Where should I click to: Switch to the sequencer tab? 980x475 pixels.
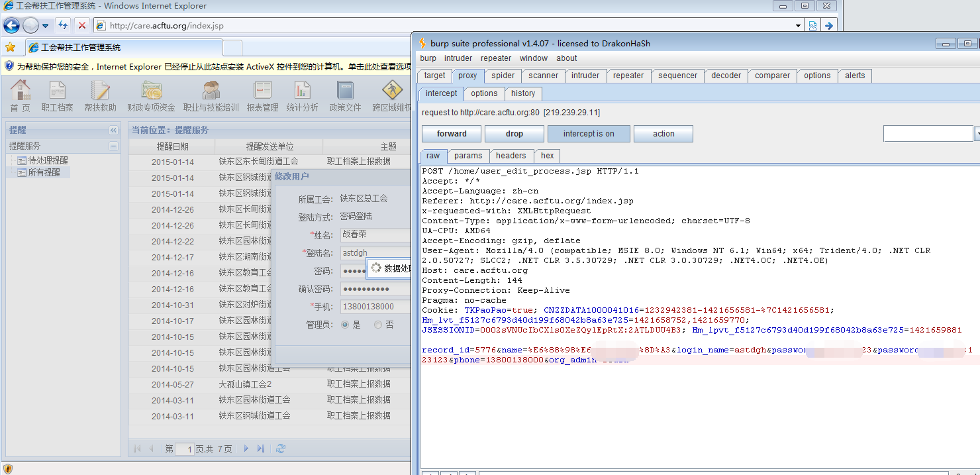(x=677, y=76)
